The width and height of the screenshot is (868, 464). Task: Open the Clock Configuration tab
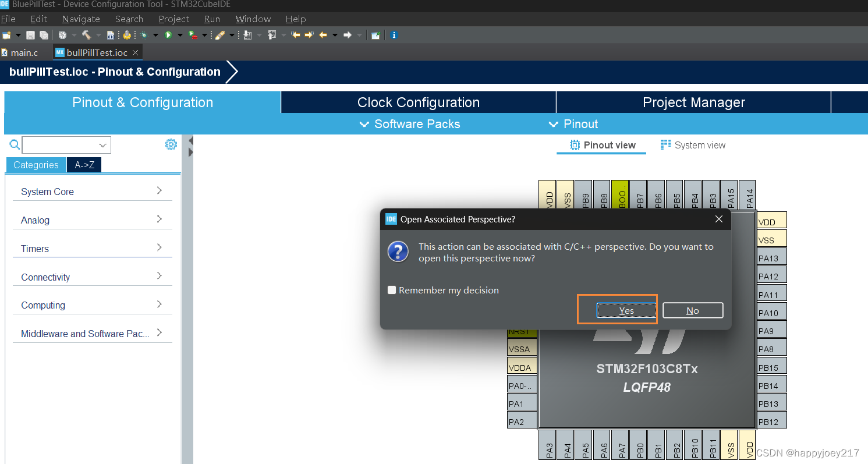tap(419, 102)
